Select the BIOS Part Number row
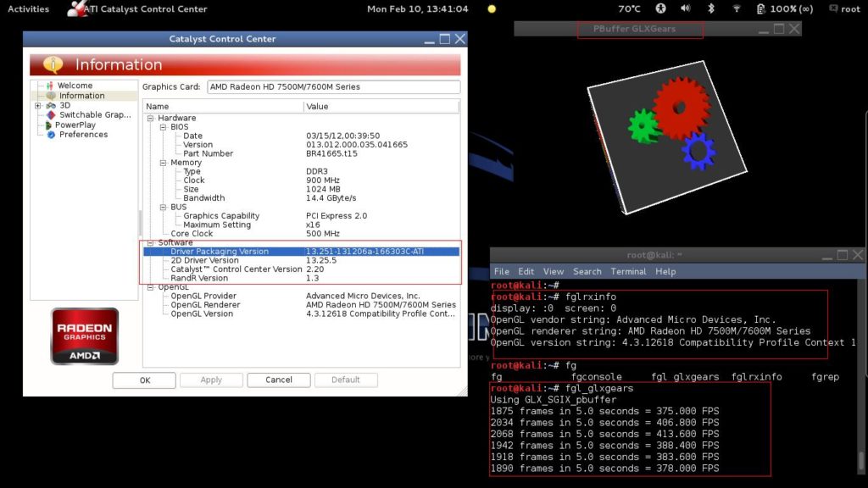868x488 pixels. coord(301,154)
